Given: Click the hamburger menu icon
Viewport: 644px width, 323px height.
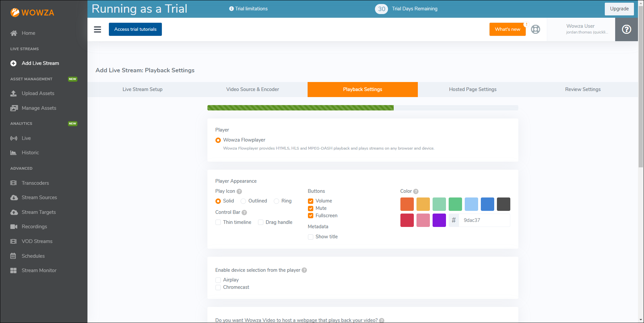Looking at the screenshot, I should pos(98,29).
